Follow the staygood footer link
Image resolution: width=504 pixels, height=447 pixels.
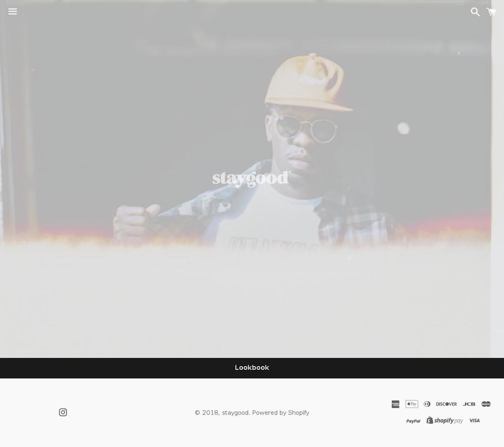(x=235, y=412)
